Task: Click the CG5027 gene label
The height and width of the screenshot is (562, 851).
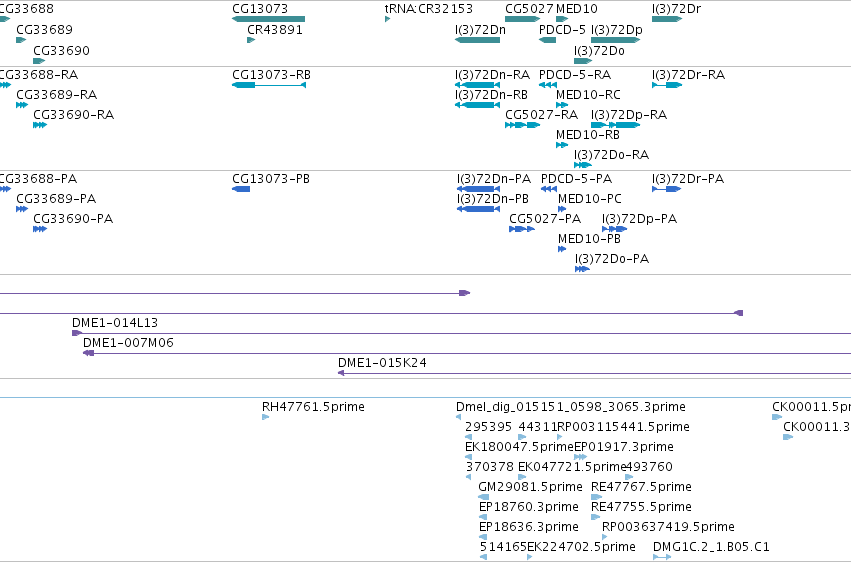Action: (x=529, y=9)
